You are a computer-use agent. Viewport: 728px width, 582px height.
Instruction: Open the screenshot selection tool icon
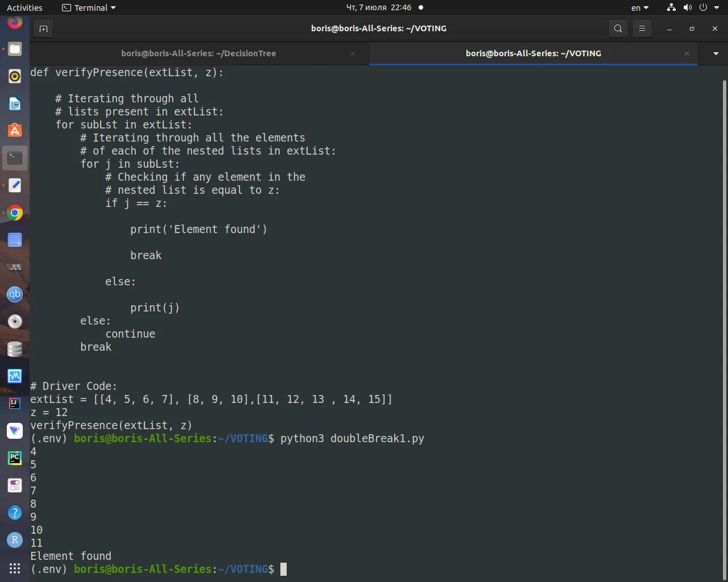coord(15,240)
